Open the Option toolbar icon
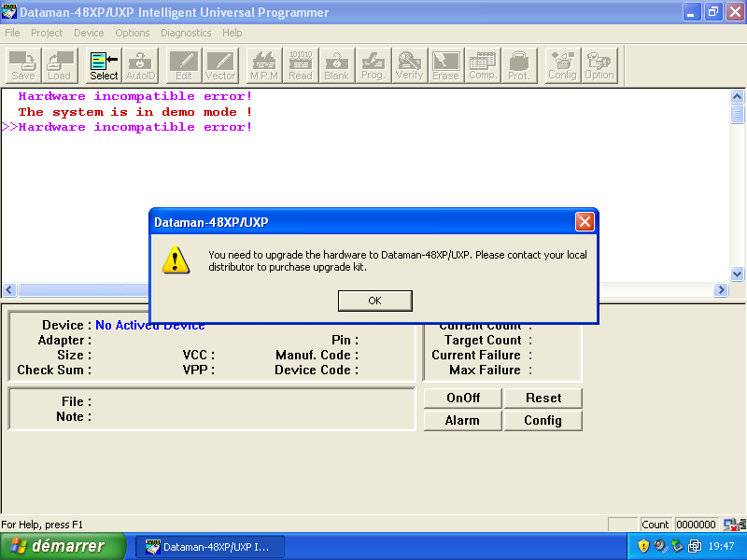The height and width of the screenshot is (560, 747). click(599, 65)
